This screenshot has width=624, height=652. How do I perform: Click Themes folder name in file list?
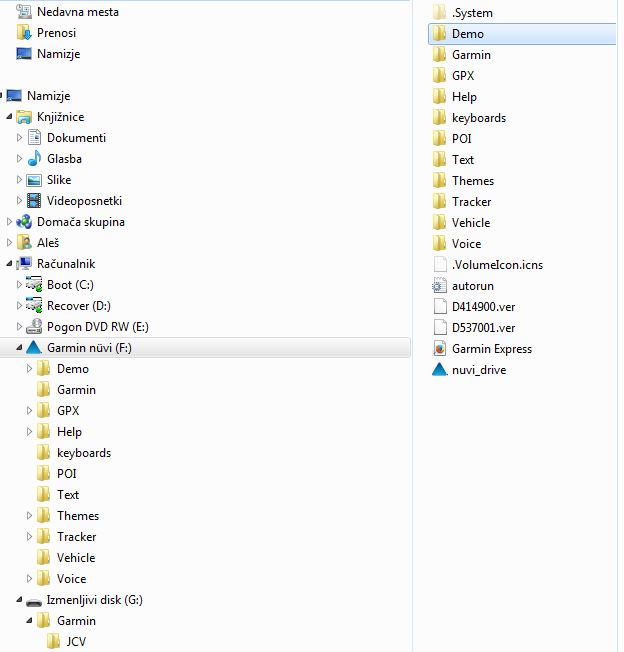[x=473, y=181]
